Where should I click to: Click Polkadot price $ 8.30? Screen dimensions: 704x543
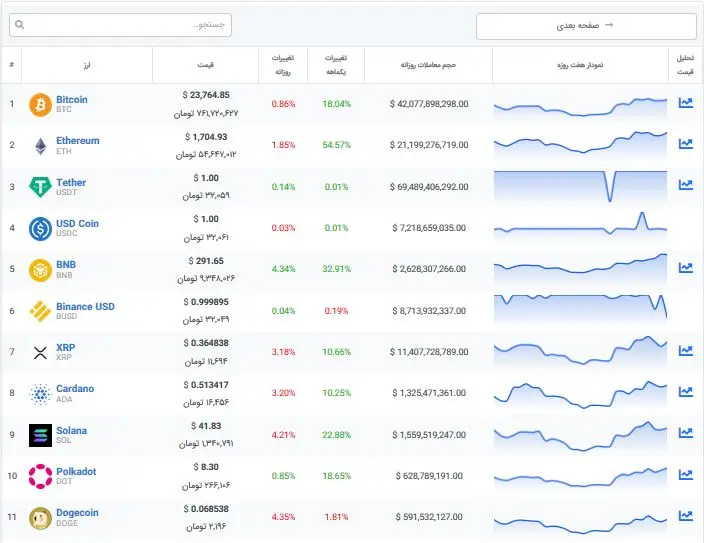click(206, 467)
